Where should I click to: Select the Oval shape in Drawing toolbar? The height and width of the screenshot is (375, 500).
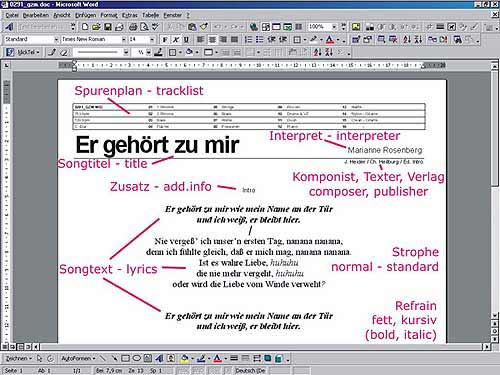point(137,358)
